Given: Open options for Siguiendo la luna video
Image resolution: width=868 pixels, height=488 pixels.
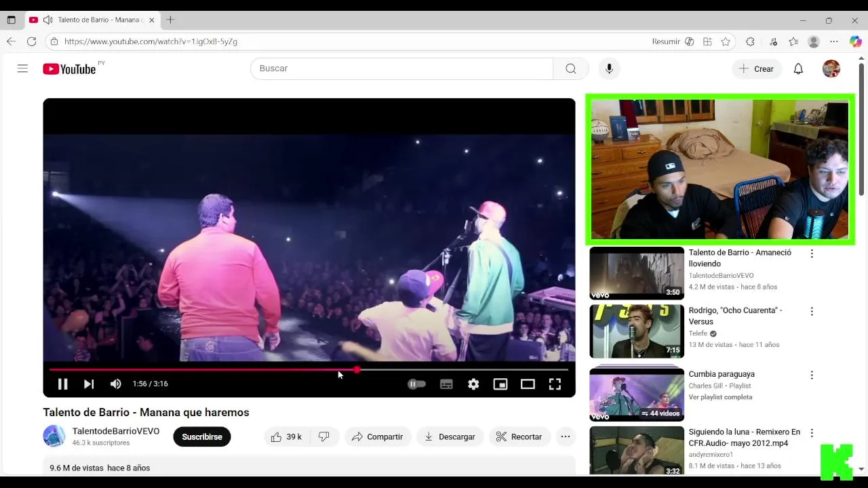Looking at the screenshot, I should point(812,432).
